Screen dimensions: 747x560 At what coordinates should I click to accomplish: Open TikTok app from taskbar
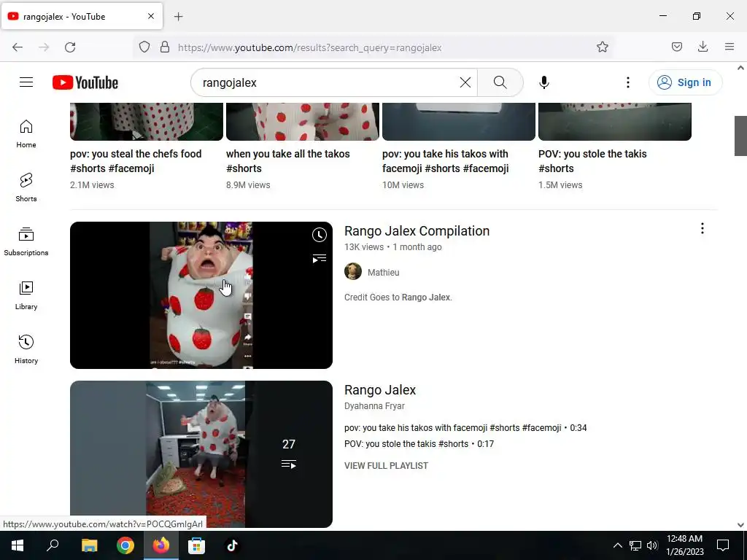[232, 545]
